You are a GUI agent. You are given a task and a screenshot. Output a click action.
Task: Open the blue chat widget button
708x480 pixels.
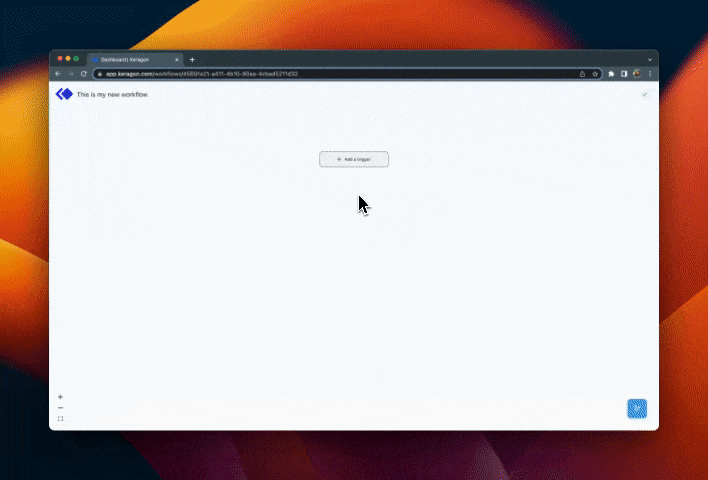click(637, 408)
